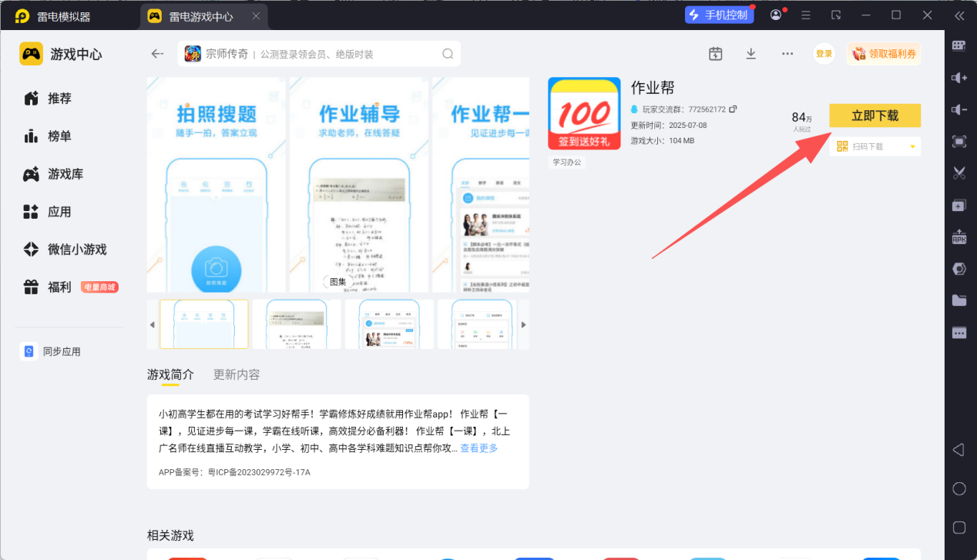Open the user account icon in title bar

point(776,15)
